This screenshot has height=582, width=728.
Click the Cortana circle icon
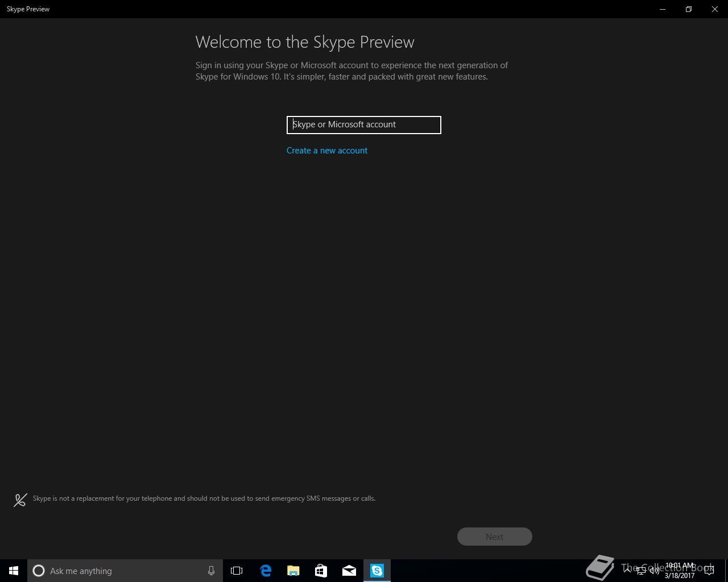click(39, 571)
